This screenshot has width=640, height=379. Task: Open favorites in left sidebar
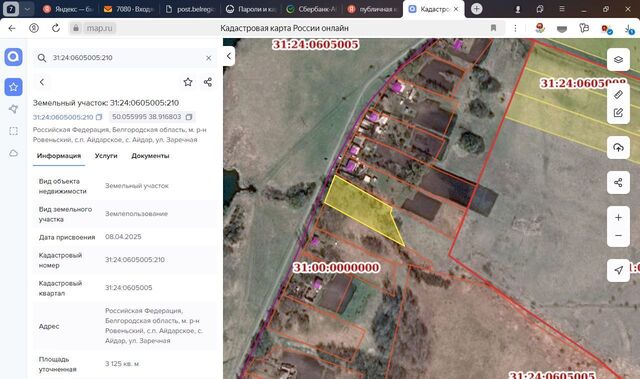coord(13,87)
